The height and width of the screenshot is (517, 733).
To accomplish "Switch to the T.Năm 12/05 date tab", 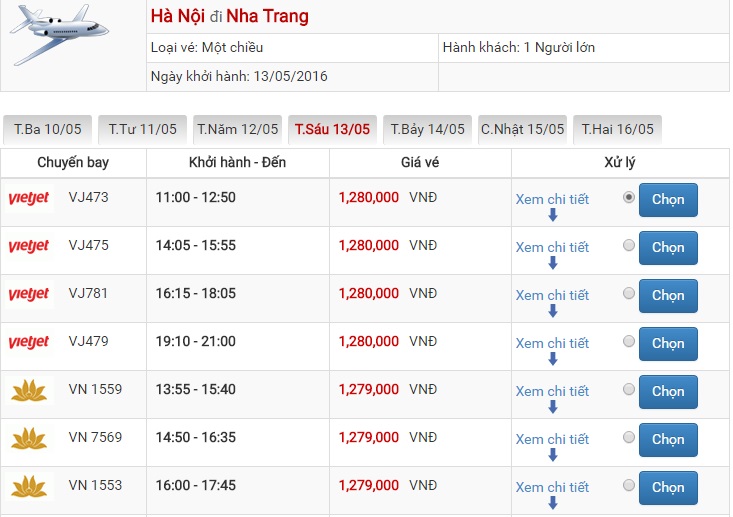I will click(237, 129).
